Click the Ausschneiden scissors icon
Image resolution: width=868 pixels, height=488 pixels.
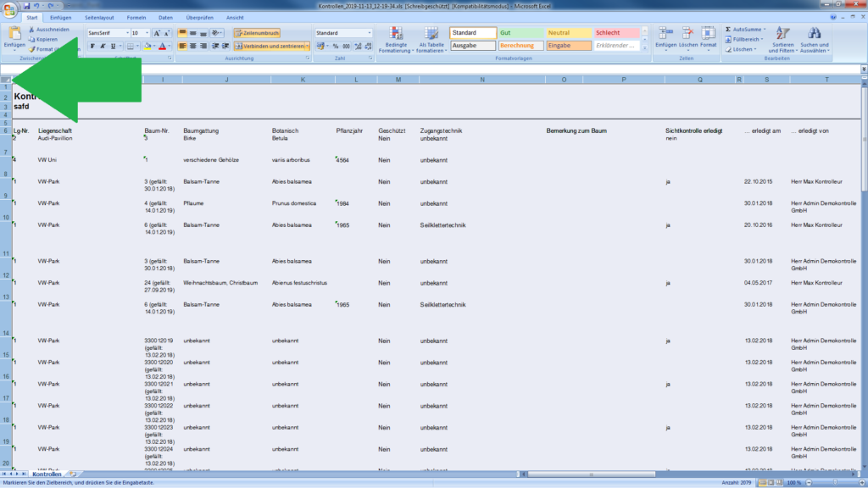point(31,30)
